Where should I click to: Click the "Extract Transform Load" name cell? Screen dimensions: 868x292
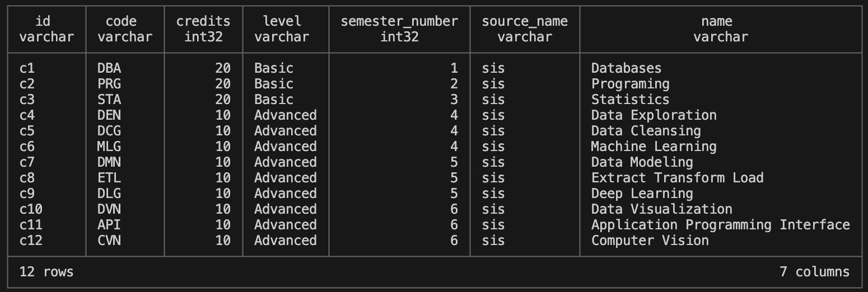(677, 178)
